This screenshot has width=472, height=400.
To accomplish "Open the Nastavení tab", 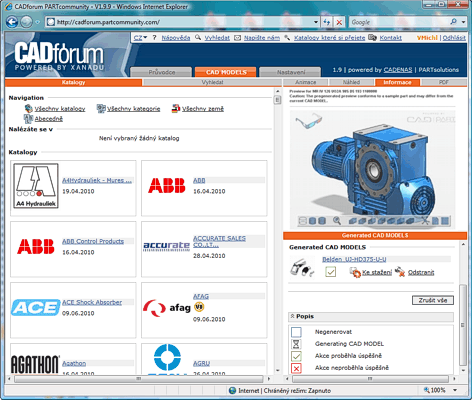I will pos(291,72).
